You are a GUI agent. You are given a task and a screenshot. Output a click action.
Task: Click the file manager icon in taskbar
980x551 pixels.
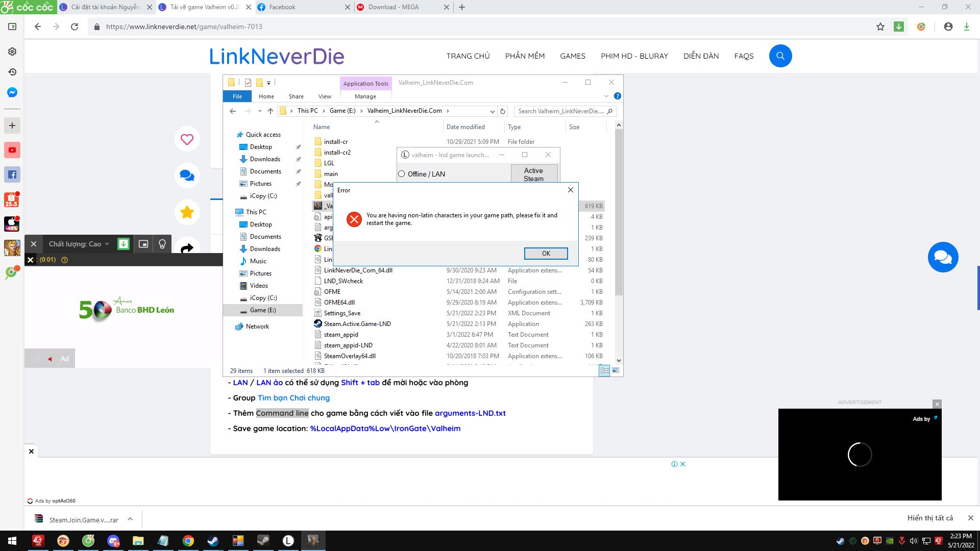(137, 540)
